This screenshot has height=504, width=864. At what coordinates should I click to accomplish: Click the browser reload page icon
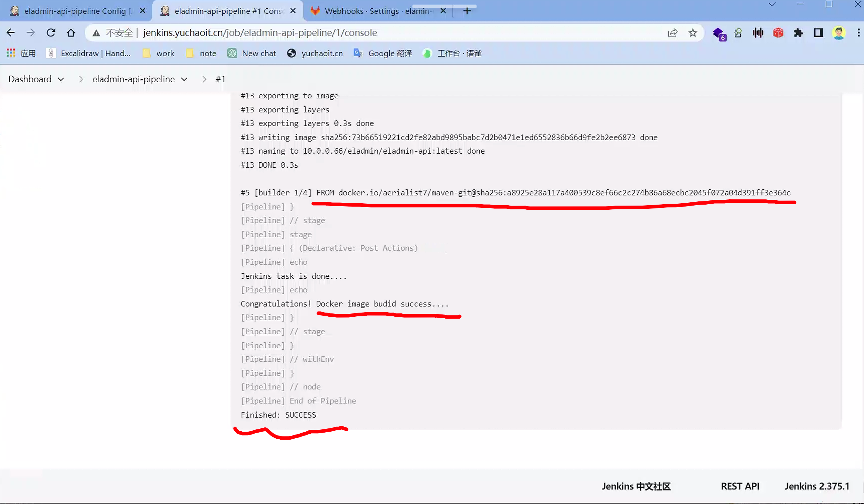[51, 33]
